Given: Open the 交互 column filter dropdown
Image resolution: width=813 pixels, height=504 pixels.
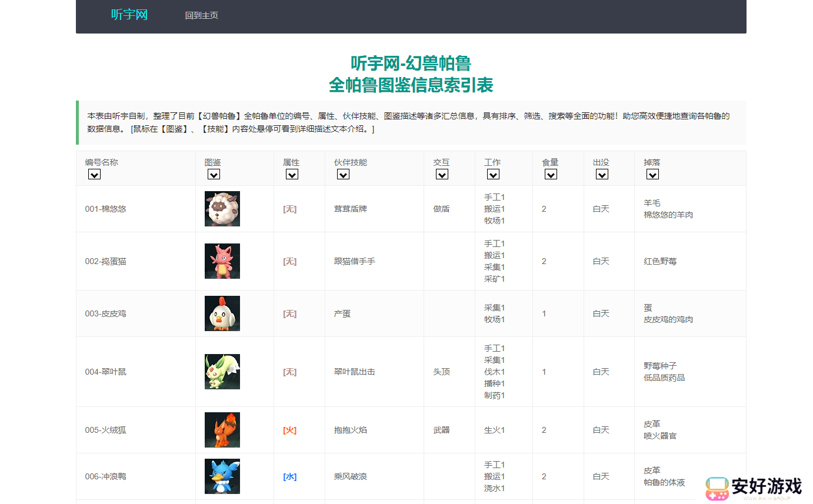Looking at the screenshot, I should (x=442, y=174).
